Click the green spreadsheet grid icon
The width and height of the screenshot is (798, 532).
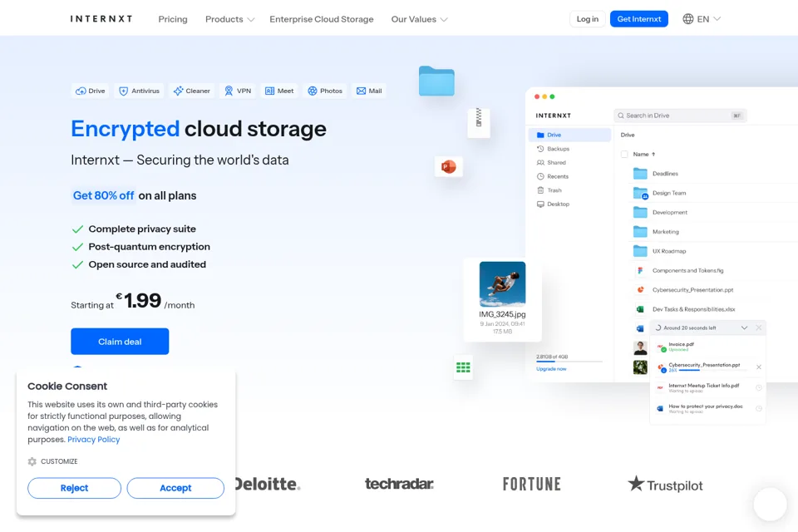463,367
